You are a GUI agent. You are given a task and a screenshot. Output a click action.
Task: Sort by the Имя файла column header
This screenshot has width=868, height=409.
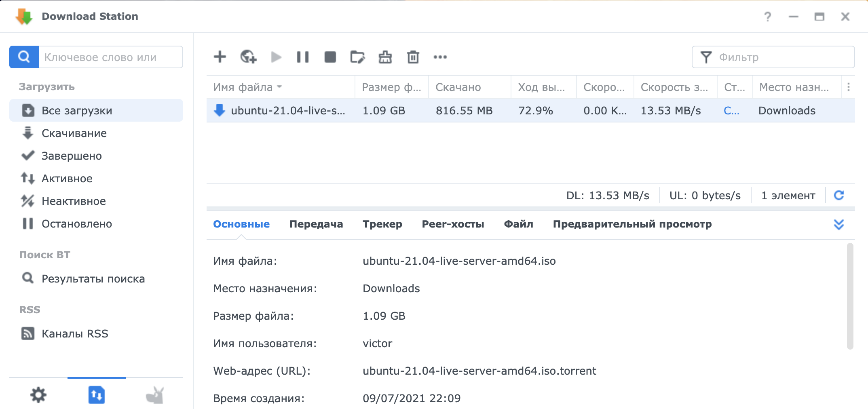[x=243, y=87]
